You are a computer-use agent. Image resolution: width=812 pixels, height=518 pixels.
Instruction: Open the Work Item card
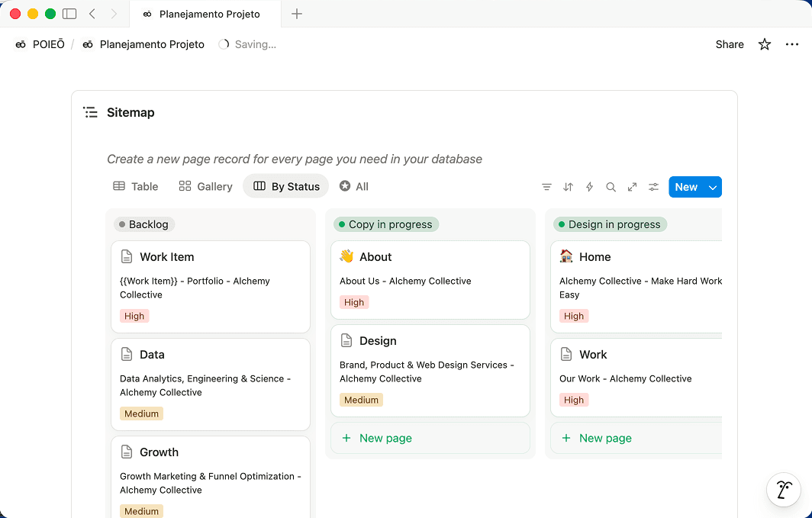tap(211, 287)
